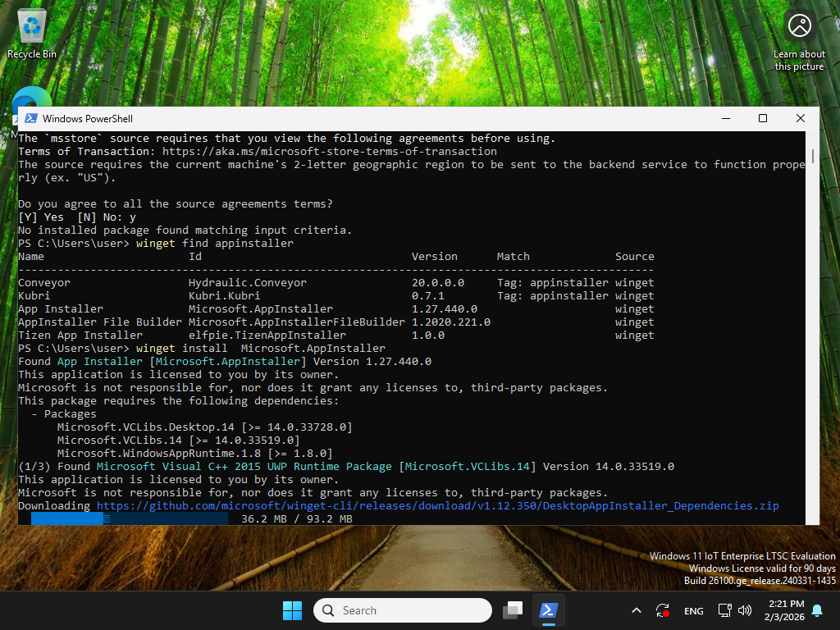The height and width of the screenshot is (630, 840).
Task: Click the sync status tray icon
Action: pyautogui.click(x=663, y=610)
